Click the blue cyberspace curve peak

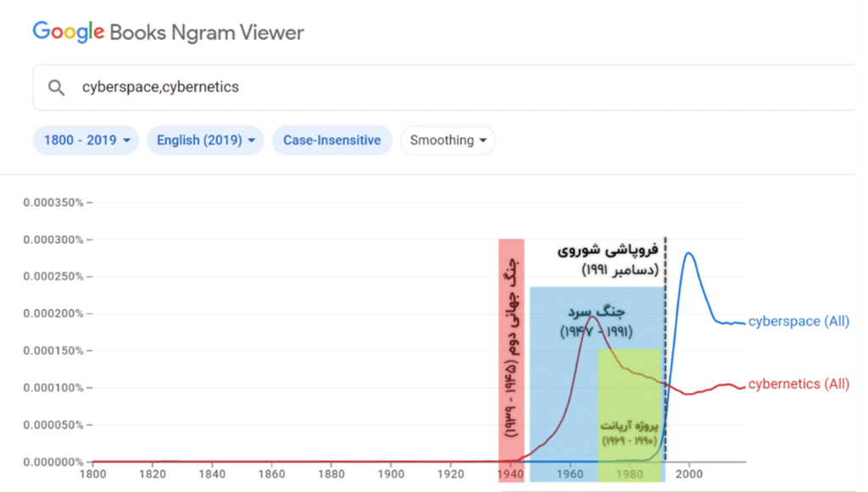689,254
